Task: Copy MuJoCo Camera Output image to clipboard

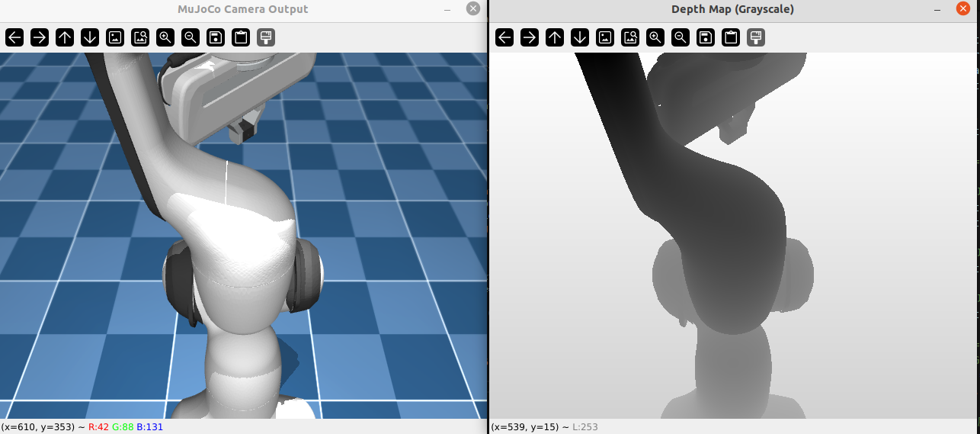Action: point(241,37)
